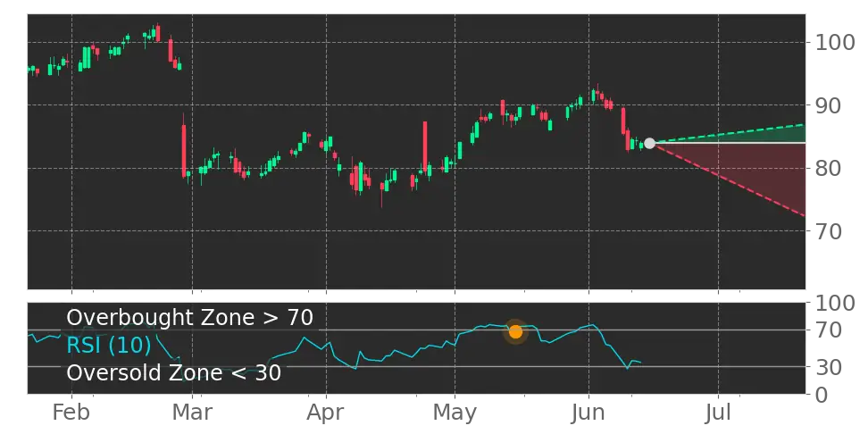
Task: Click the 'Apr' month axis label
Action: [x=326, y=413]
